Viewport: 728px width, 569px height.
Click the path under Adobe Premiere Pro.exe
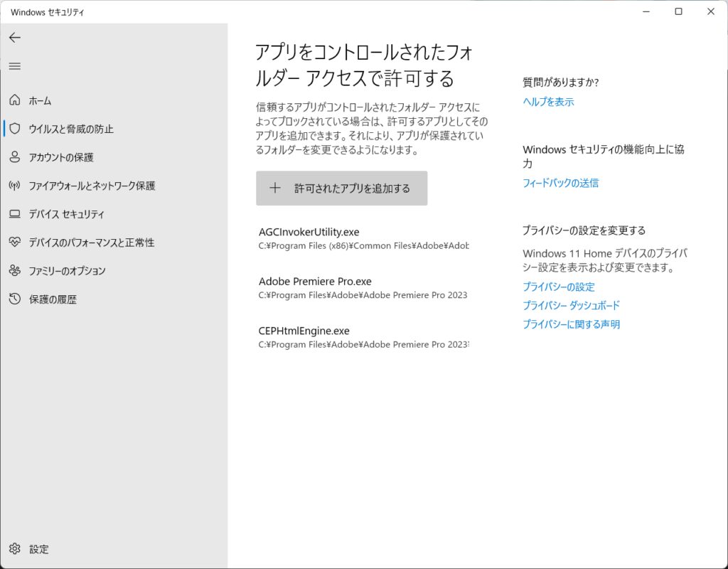363,295
